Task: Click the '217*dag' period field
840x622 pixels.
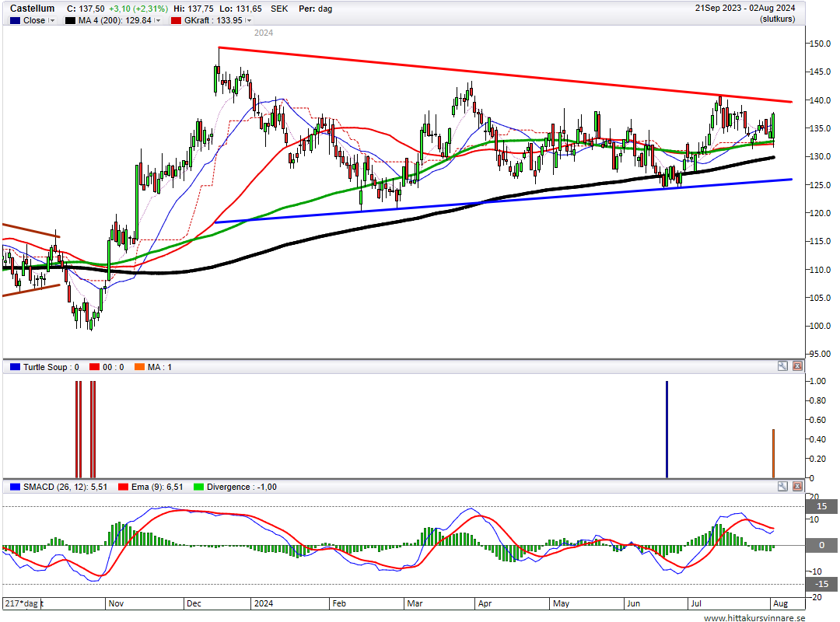Action: tap(22, 603)
